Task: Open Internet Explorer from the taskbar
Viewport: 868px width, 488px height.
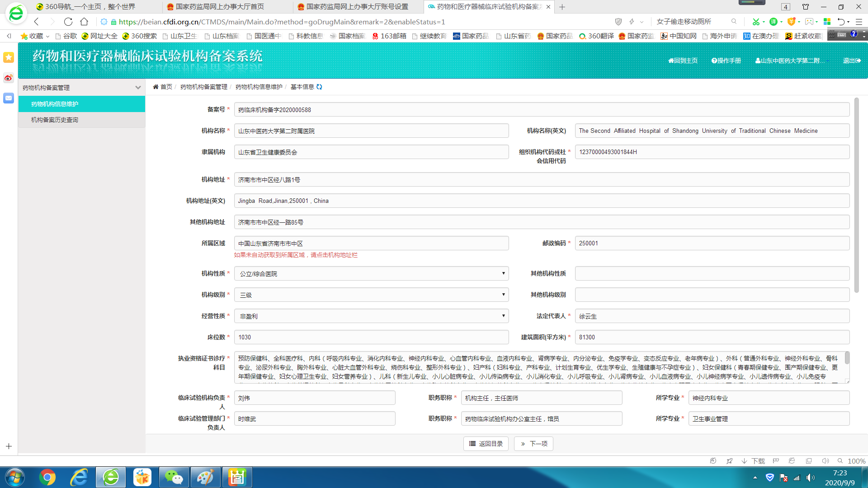Action: pos(79,477)
